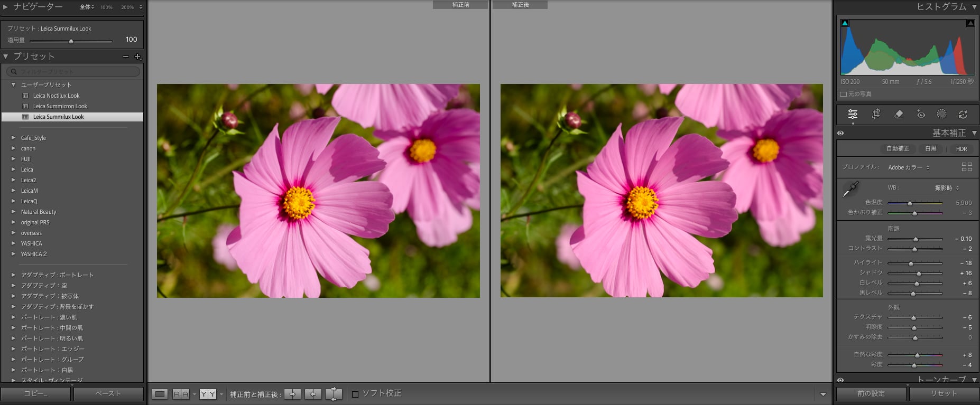Swap before and after settings
Image resolution: width=980 pixels, height=405 pixels.
tap(334, 394)
